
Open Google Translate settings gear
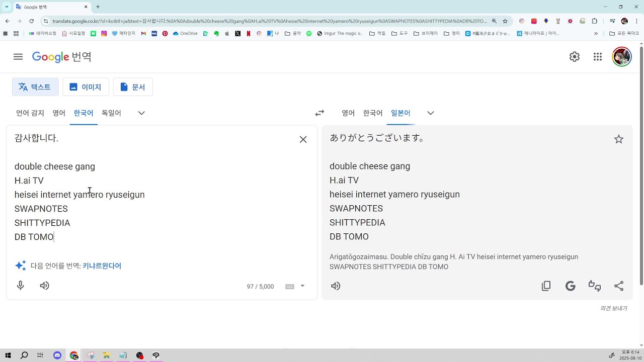pyautogui.click(x=575, y=57)
